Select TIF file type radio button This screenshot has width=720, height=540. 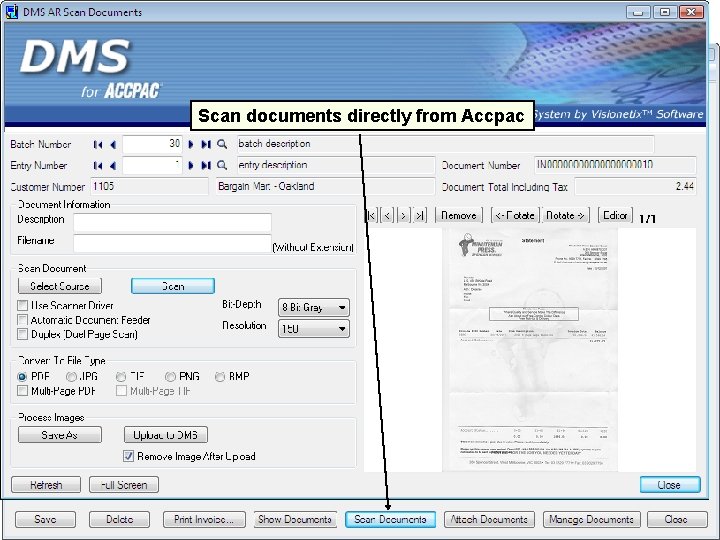coord(121,377)
